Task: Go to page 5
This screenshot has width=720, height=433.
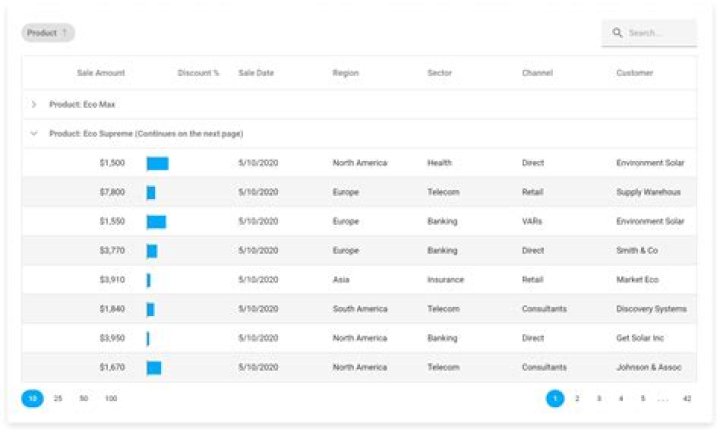Action: tap(643, 398)
